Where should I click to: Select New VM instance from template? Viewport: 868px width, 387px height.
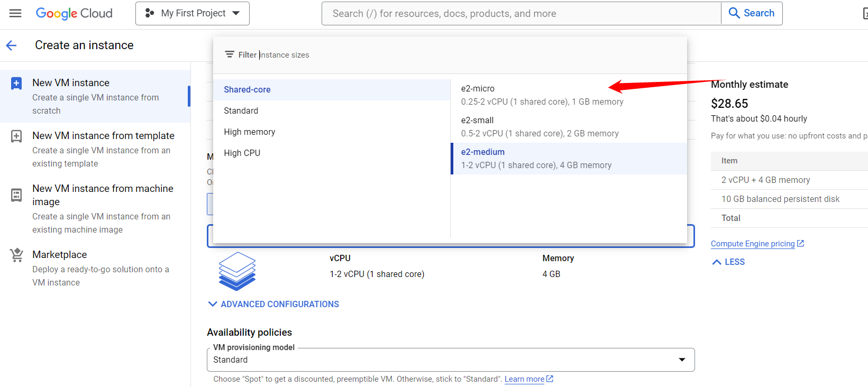[x=95, y=149]
